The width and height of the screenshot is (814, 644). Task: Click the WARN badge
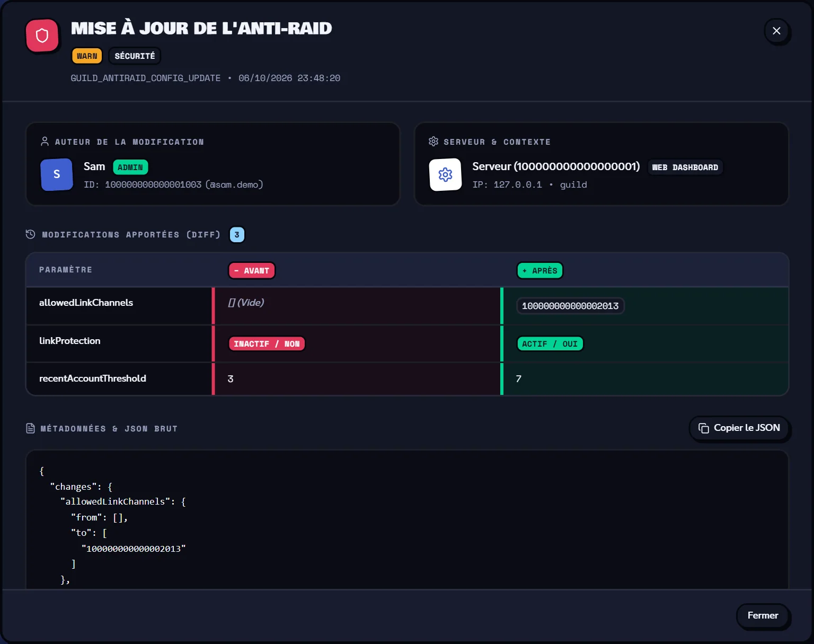pyautogui.click(x=87, y=56)
